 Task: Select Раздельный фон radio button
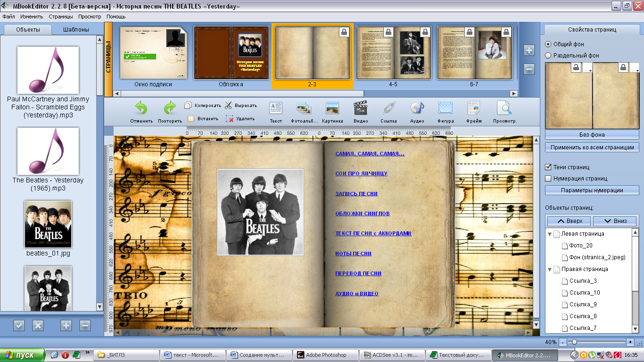[548, 55]
